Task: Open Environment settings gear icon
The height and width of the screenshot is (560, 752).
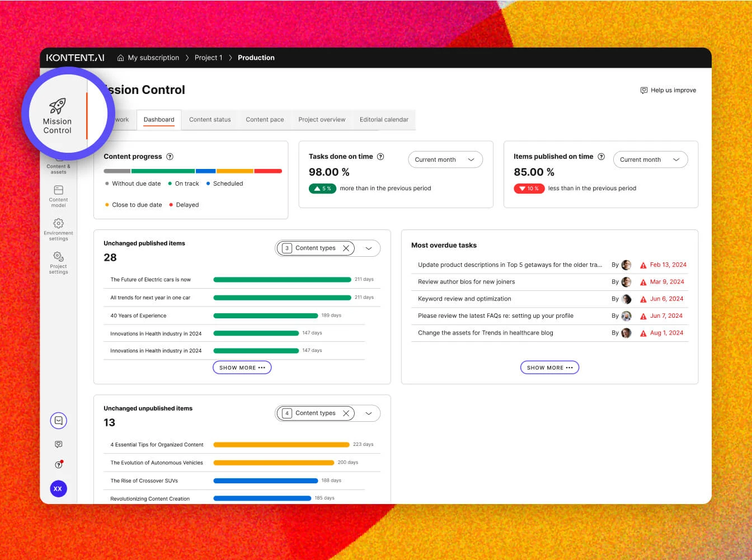Action: point(58,224)
